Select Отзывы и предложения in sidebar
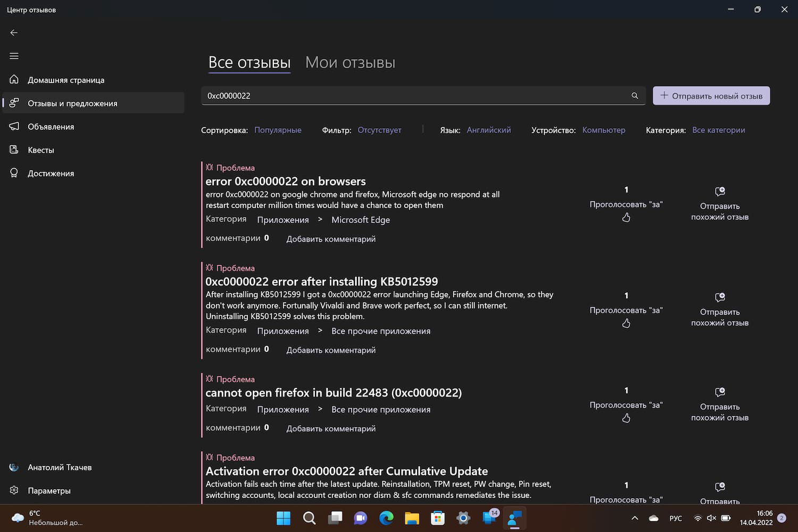 (93, 103)
